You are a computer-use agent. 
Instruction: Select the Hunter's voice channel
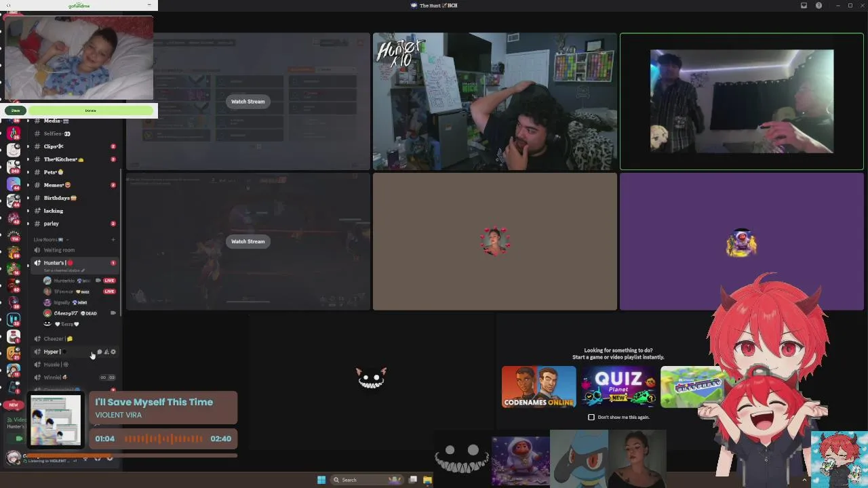[x=73, y=263]
